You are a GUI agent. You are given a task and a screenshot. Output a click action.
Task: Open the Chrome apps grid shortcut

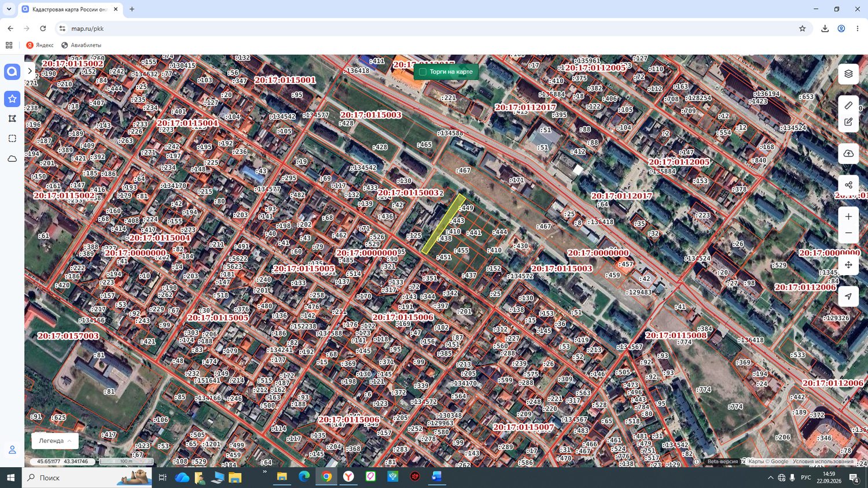coord(9,45)
